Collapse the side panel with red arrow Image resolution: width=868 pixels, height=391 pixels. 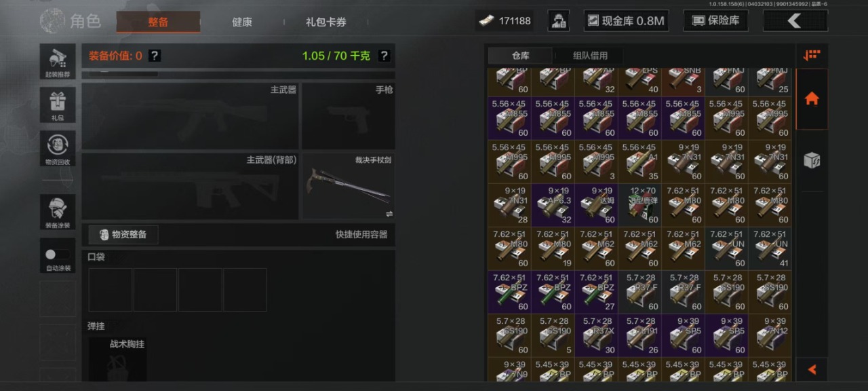click(812, 370)
